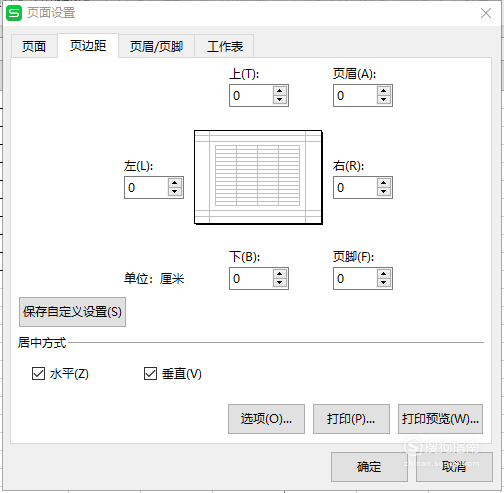Switch to the 工作表 tab
504x493 pixels.
225,46
